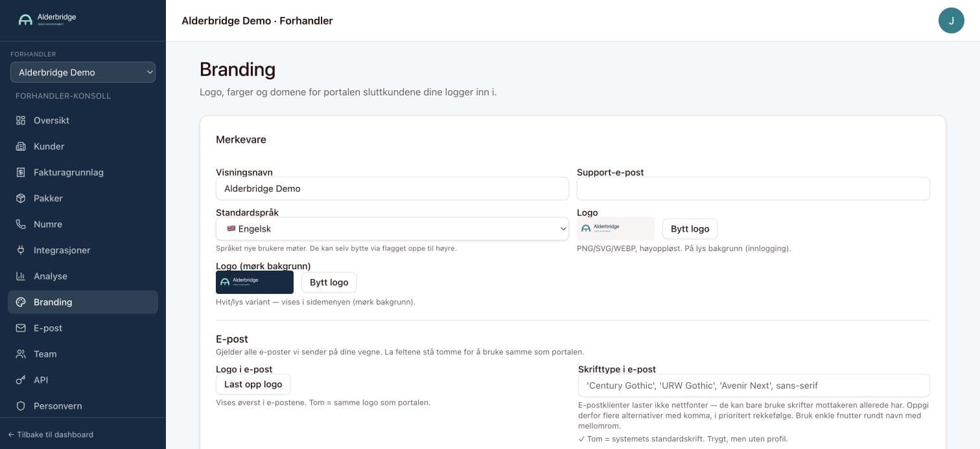980x449 pixels.
Task: Click the Branding page heading
Action: coord(237,69)
